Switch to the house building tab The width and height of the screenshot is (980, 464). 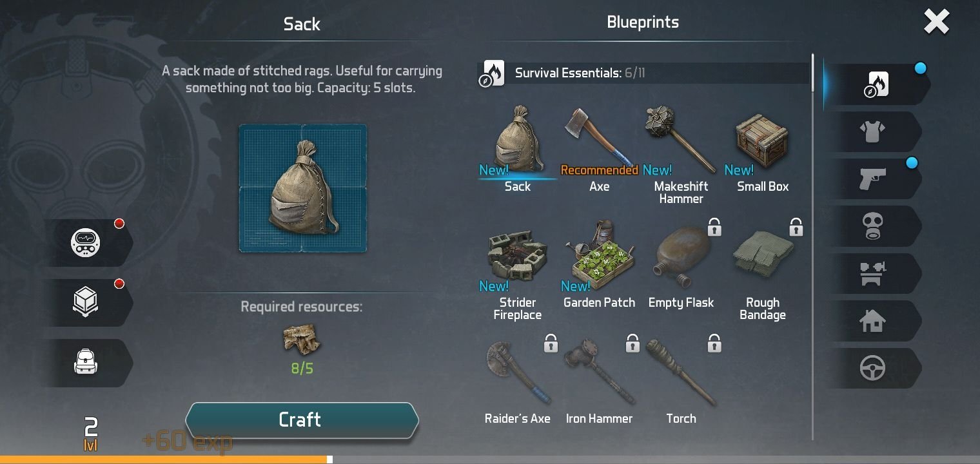pyautogui.click(x=872, y=321)
